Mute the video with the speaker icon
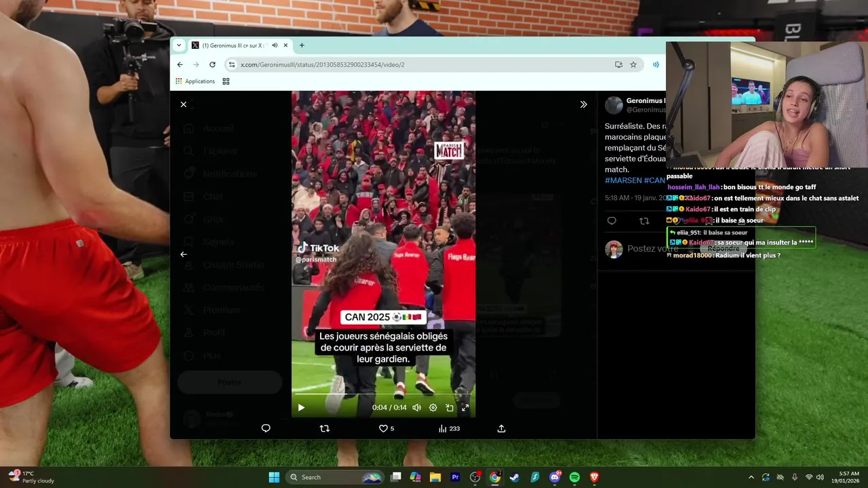868x488 pixels. coord(416,408)
